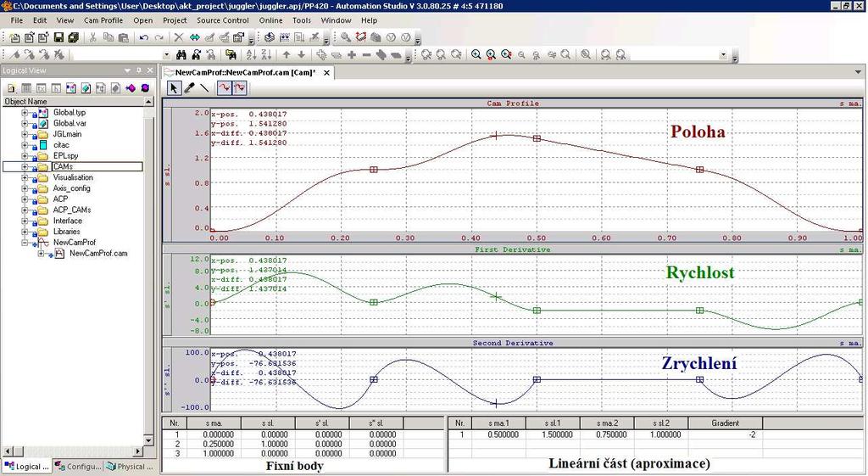
Task: Select the straight line tool
Action: pos(204,87)
